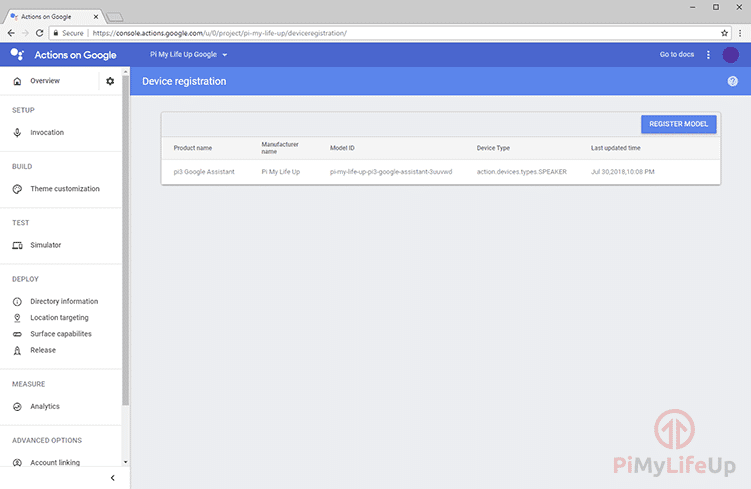This screenshot has height=489, width=751.
Task: Click the action.devices.types.SPEAKER device type cell
Action: (522, 171)
